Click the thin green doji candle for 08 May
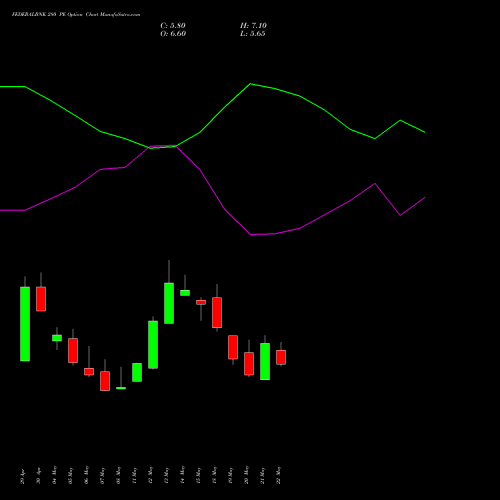 click(121, 388)
